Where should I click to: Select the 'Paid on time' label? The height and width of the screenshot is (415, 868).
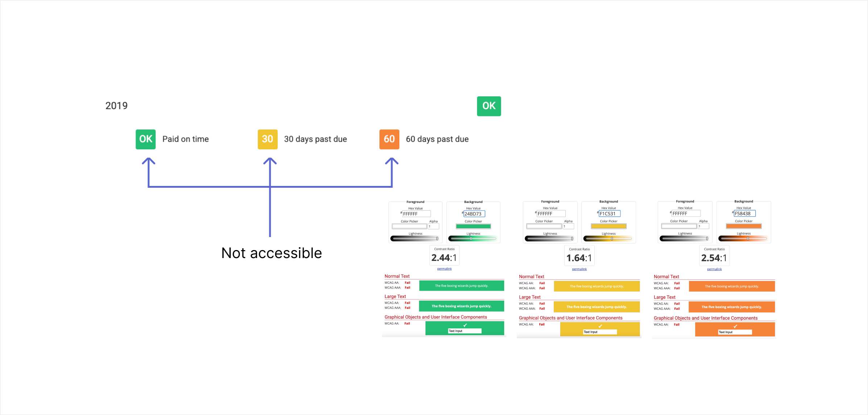(x=186, y=139)
